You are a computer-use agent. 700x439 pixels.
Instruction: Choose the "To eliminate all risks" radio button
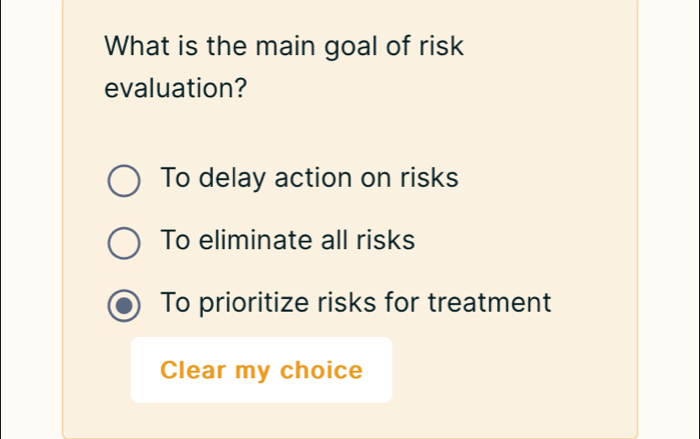coord(124,243)
